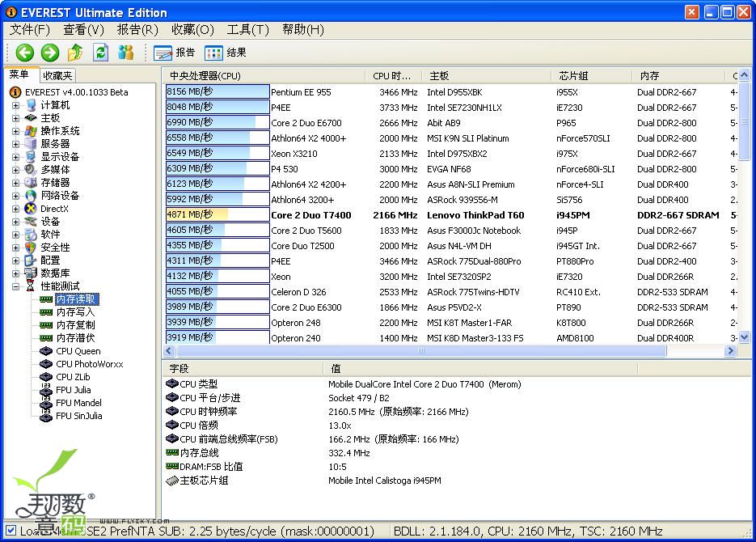This screenshot has width=756, height=542.
Task: Click the 8156 MB/秒 result bar
Action: 218,91
